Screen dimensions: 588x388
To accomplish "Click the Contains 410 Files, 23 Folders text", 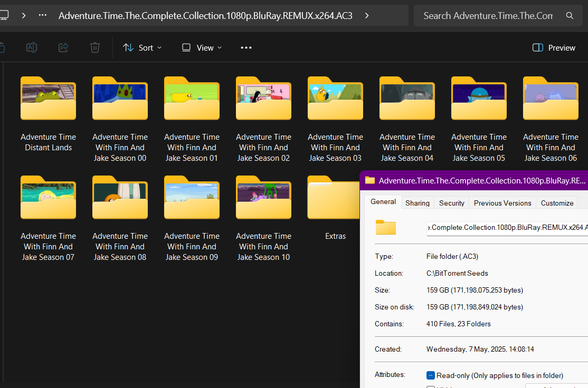I will [458, 324].
